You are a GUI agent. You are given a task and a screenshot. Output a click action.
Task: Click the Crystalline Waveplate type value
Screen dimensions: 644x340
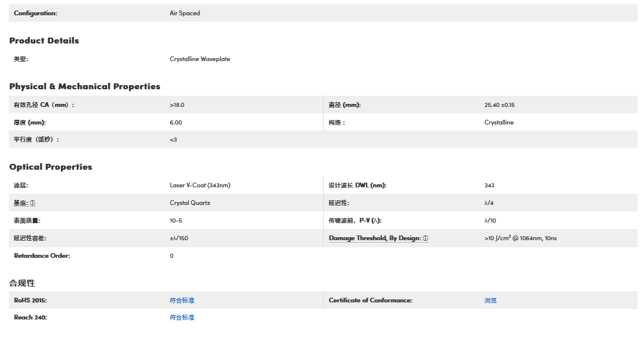pos(199,59)
